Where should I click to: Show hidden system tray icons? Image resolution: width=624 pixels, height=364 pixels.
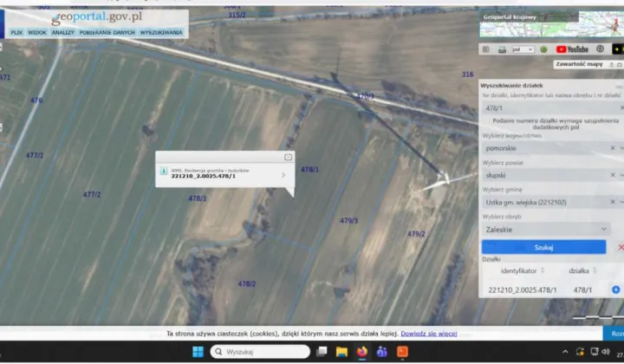coord(565,352)
